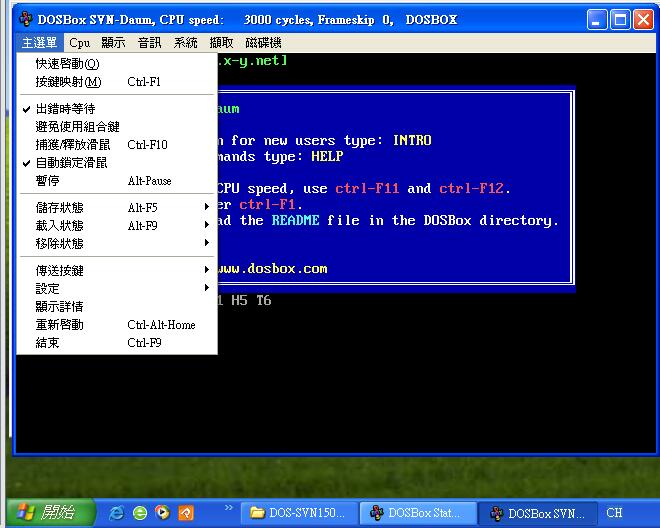Choose 按鍵映射(M) key mapper entry
Viewport: 660px width, 528px height.
tap(117, 82)
